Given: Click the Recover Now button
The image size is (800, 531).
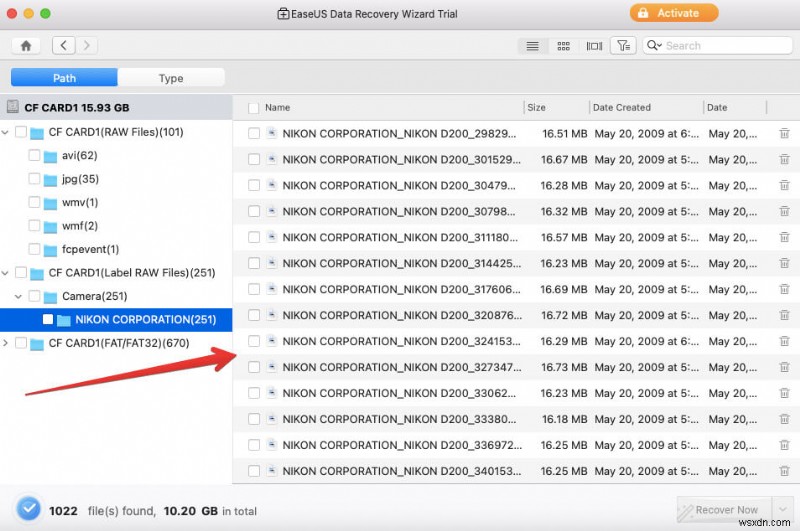Looking at the screenshot, I should coord(724,510).
